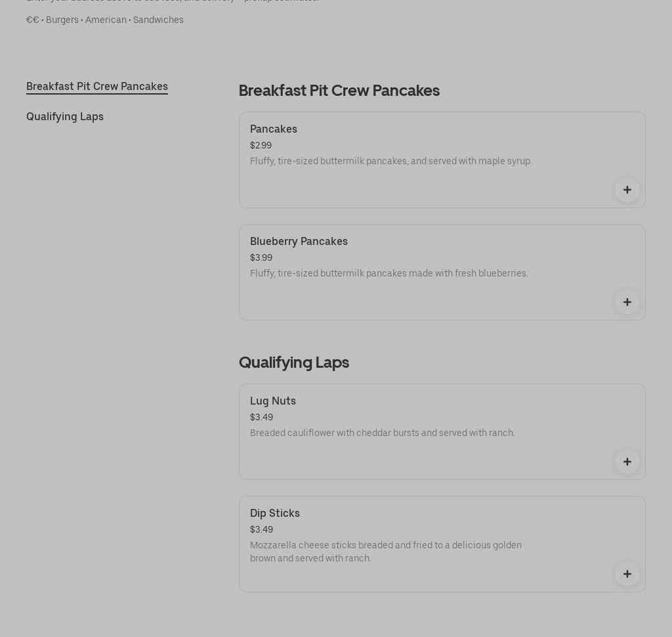672x637 pixels.
Task: Click the $3.99 Blueberry Pancakes price
Action: [x=261, y=257]
